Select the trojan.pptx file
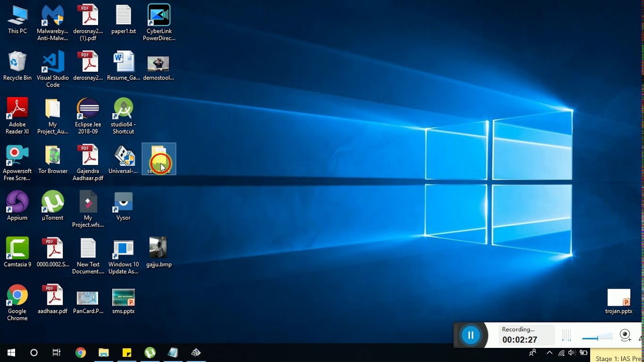Image resolution: width=644 pixels, height=362 pixels. (619, 299)
